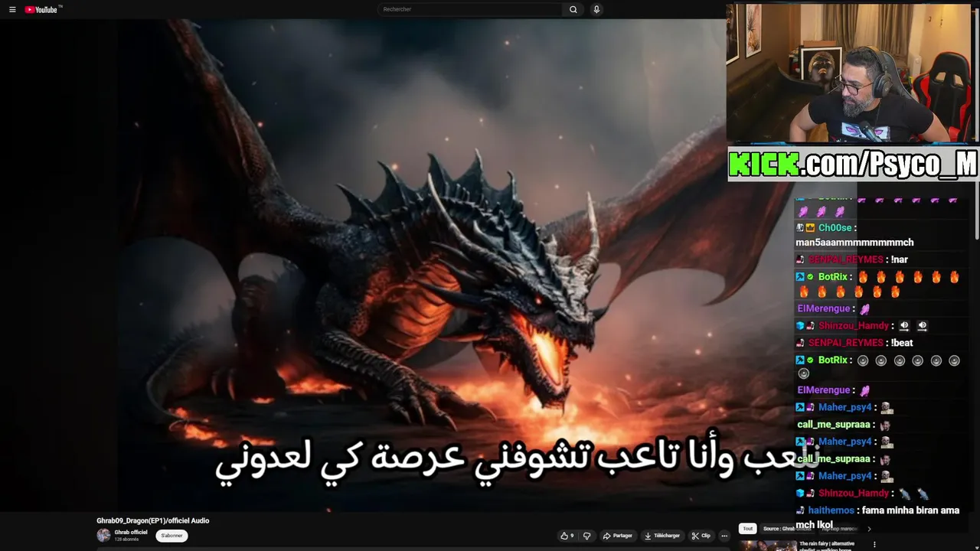Open The rain fairy video thumbnail
The image size is (980, 551).
tap(768, 546)
